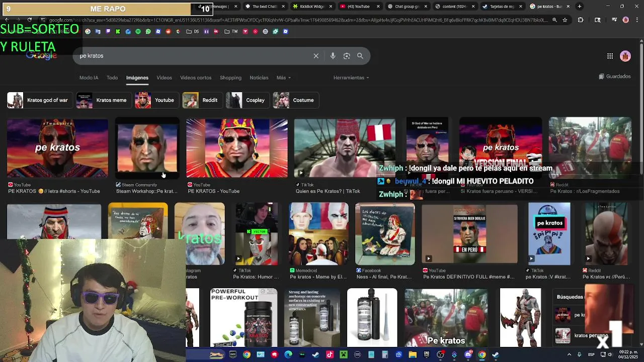Open Google apps grid icon
The width and height of the screenshot is (644, 362).
point(610,56)
